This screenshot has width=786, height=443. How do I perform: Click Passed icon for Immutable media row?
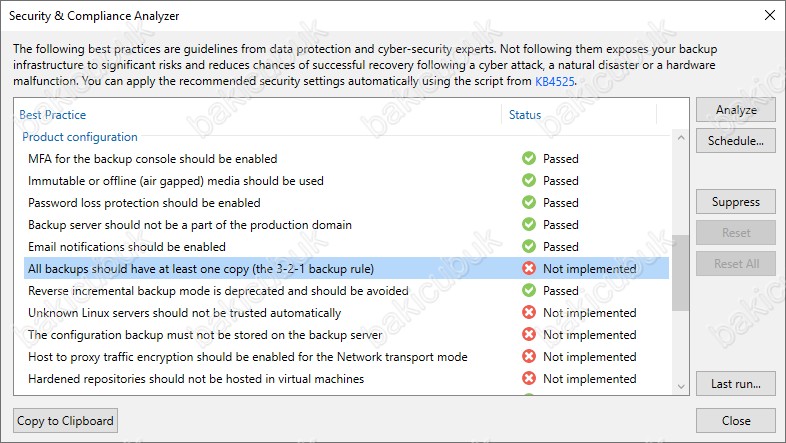pyautogui.click(x=528, y=180)
